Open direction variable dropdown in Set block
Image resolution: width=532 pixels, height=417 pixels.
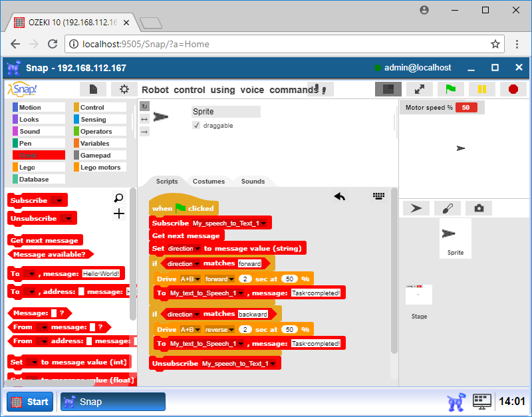184,249
